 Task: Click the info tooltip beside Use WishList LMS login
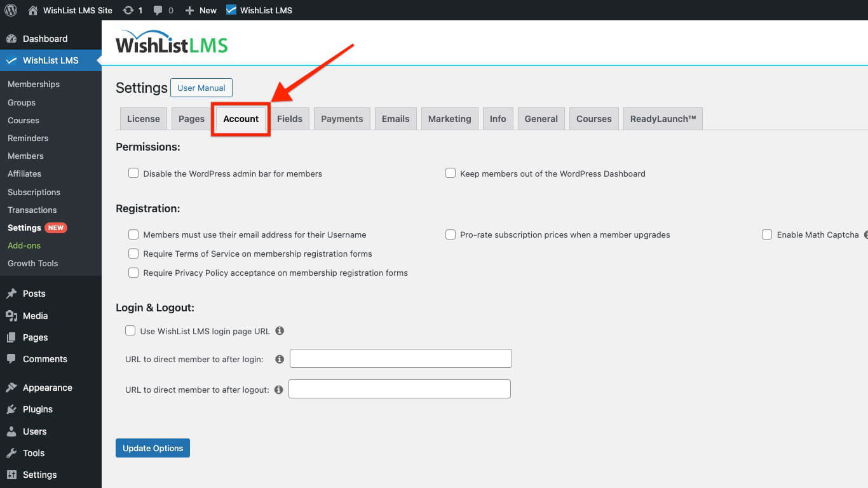[280, 330]
